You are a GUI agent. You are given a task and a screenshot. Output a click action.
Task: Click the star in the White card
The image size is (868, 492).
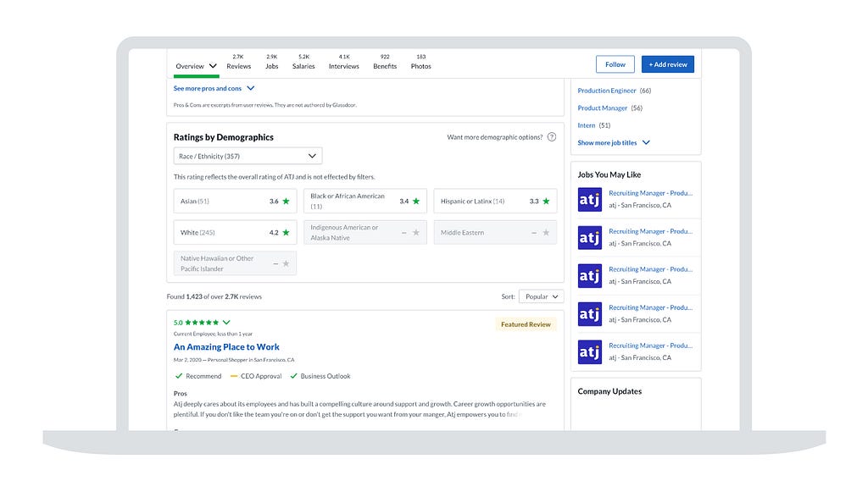pos(286,233)
